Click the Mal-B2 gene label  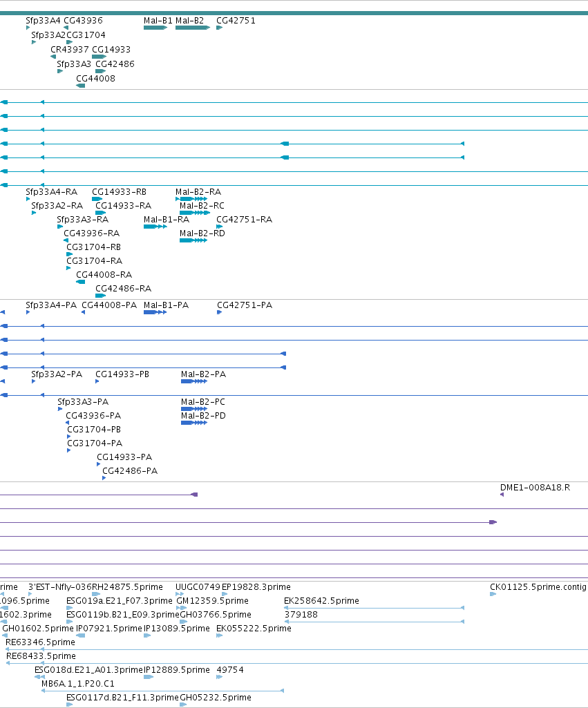[190, 21]
